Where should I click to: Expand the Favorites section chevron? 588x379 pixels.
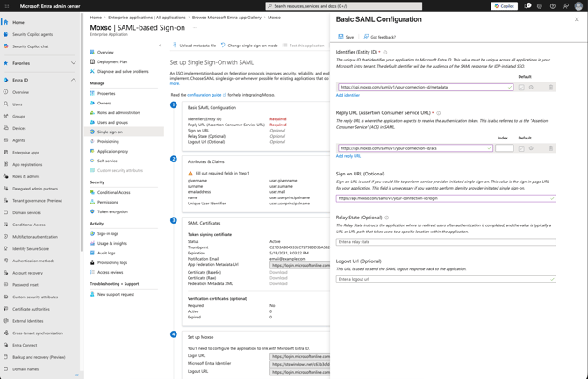(73, 63)
